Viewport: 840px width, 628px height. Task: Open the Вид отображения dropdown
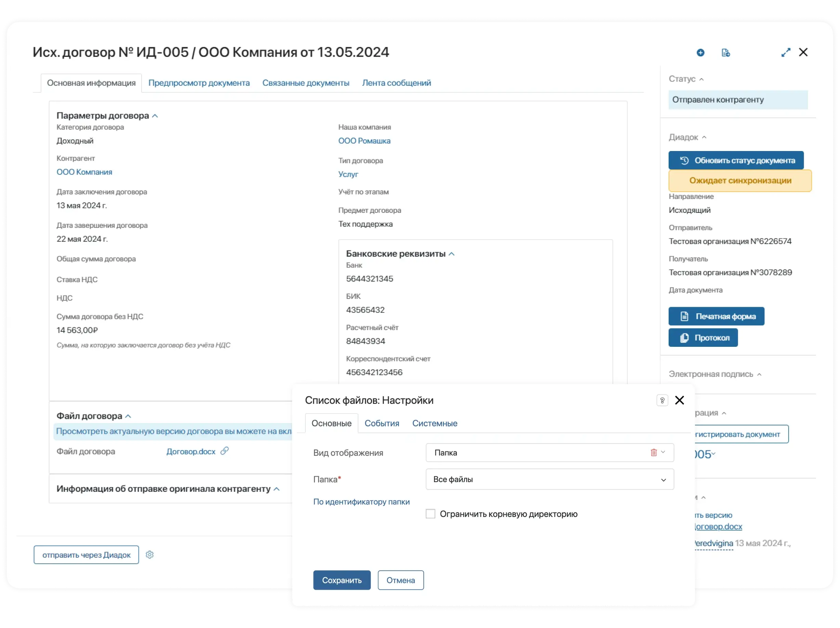663,452
